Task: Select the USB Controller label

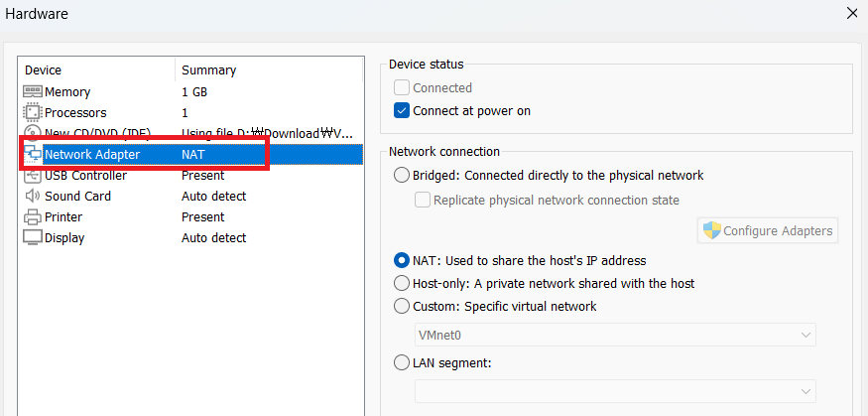Action: (85, 176)
